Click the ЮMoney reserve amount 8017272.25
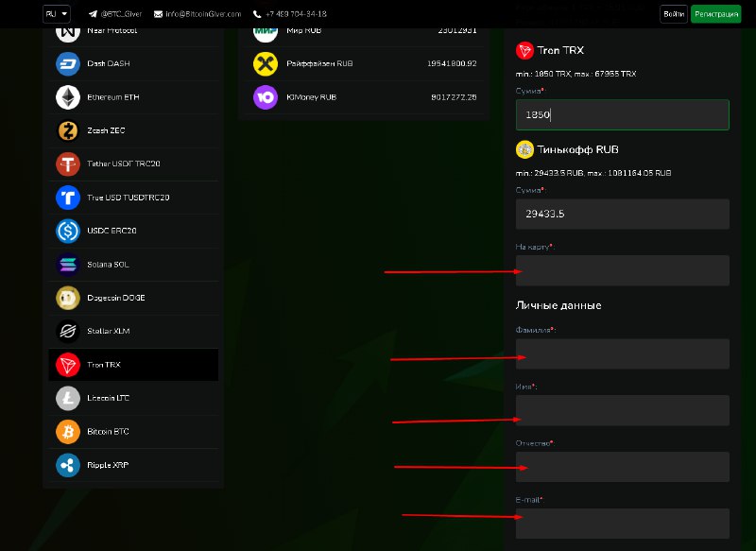The height and width of the screenshot is (551, 756). [454, 97]
